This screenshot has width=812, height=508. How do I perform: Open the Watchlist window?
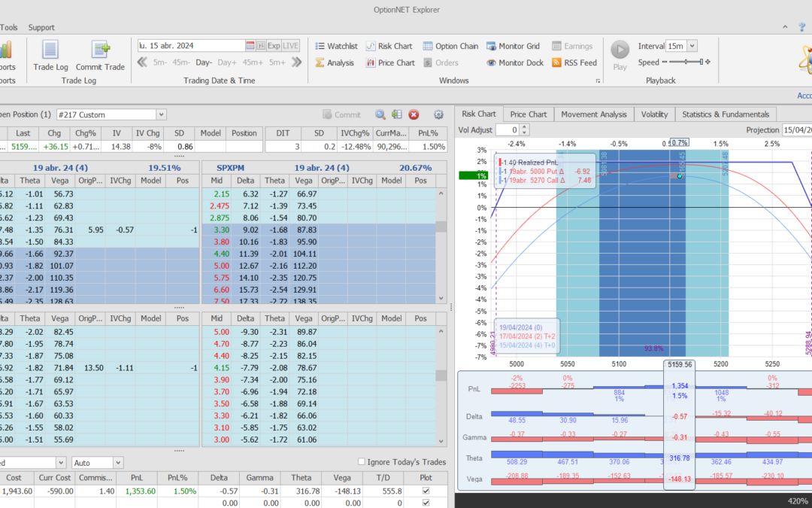coord(336,46)
